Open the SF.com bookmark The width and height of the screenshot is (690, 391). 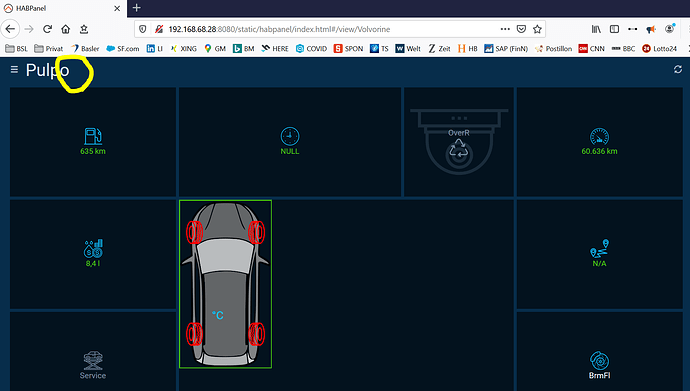123,48
